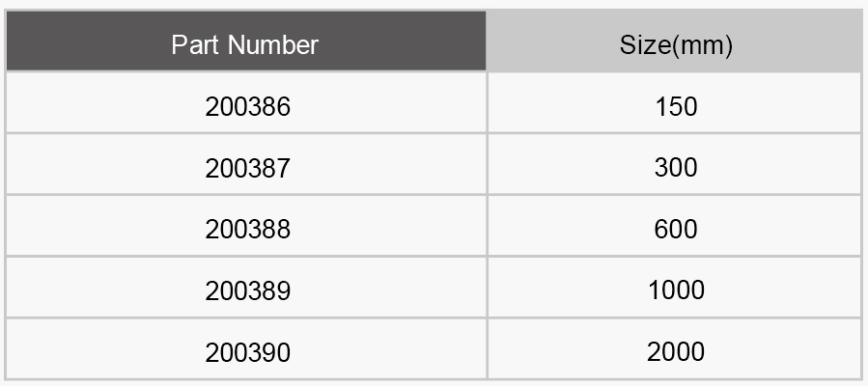Click the 600 size value

[x=676, y=229]
